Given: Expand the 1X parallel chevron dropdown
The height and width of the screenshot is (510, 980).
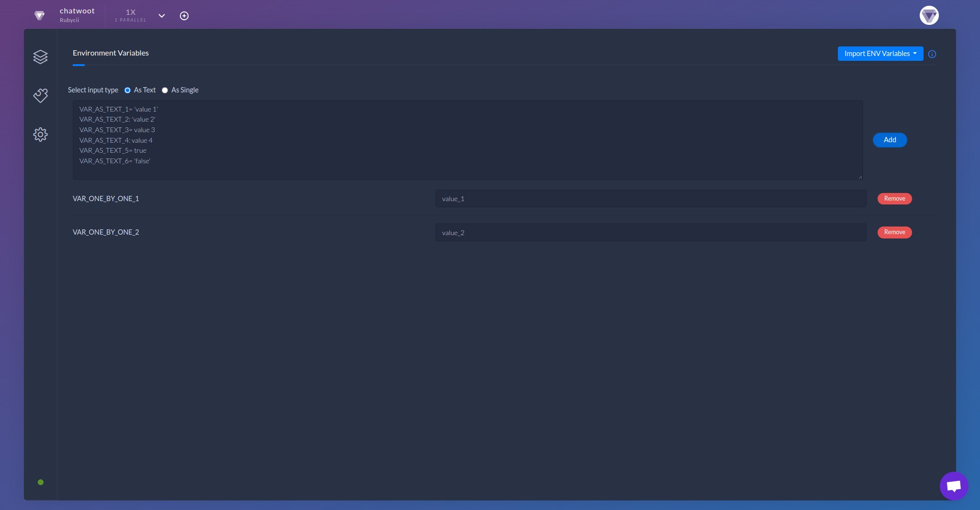Looking at the screenshot, I should [162, 15].
